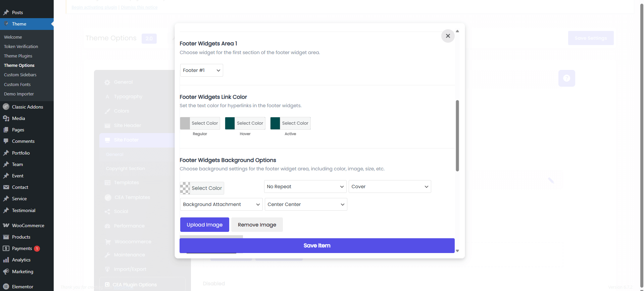Open Elementor from the admin sidebar
The image size is (644, 291).
pyautogui.click(x=22, y=287)
